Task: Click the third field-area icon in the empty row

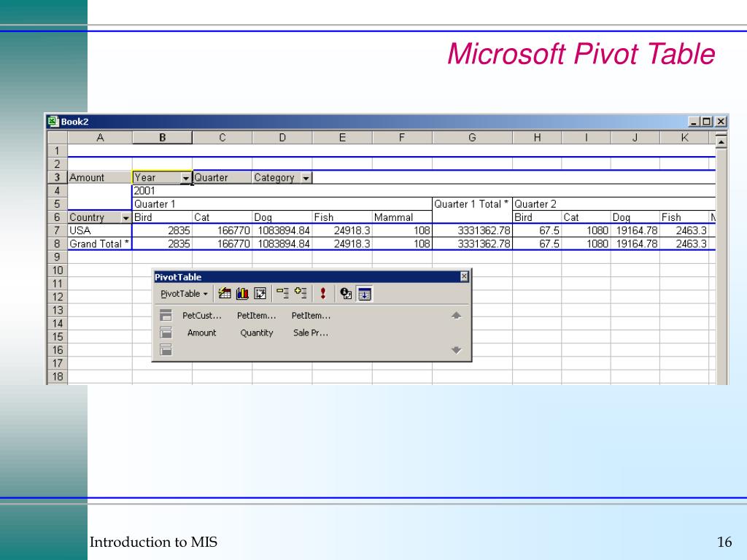Action: tap(166, 350)
